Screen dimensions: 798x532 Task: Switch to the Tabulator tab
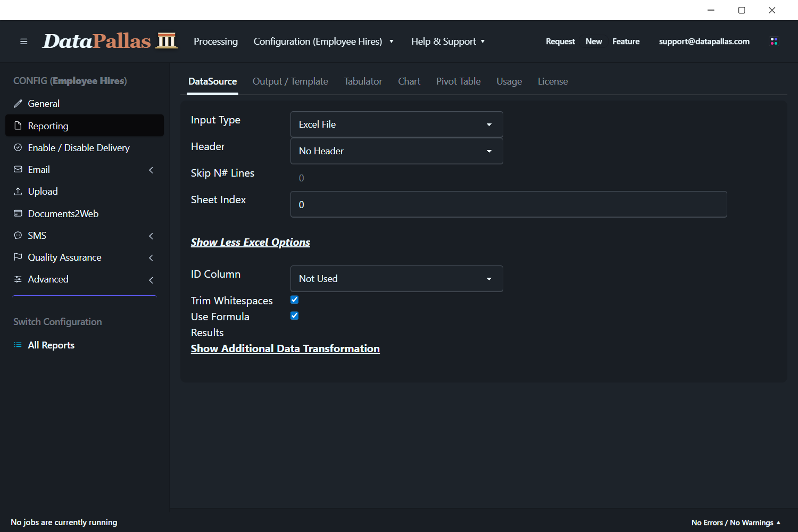pos(363,81)
